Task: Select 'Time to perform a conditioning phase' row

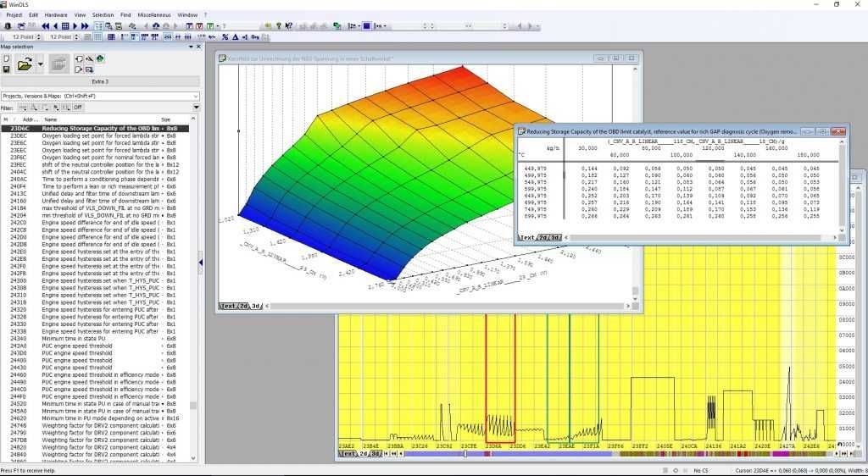Action: [95, 179]
